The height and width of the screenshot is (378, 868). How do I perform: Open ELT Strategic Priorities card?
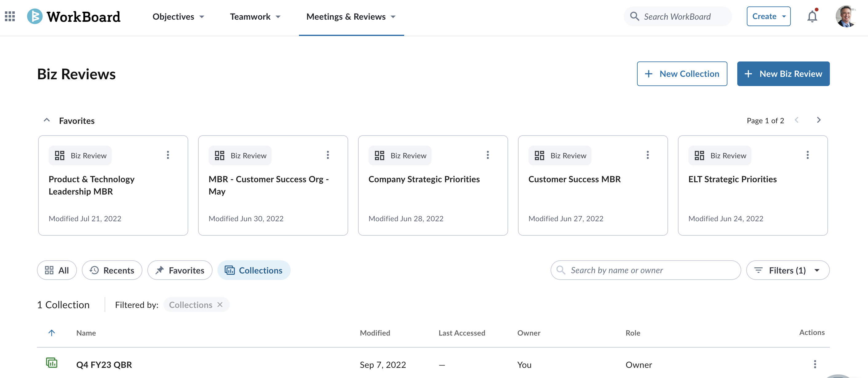click(752, 185)
